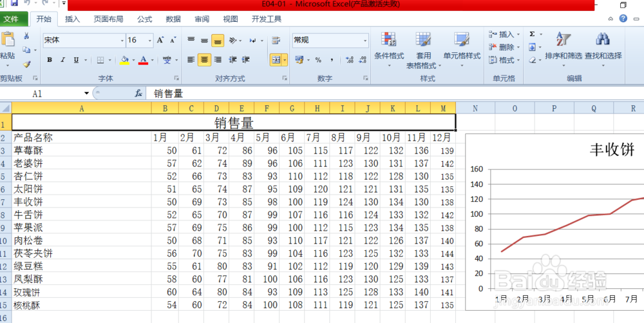Screen dimensions: 644x323
Task: Decrease indent
Action: (x=232, y=60)
